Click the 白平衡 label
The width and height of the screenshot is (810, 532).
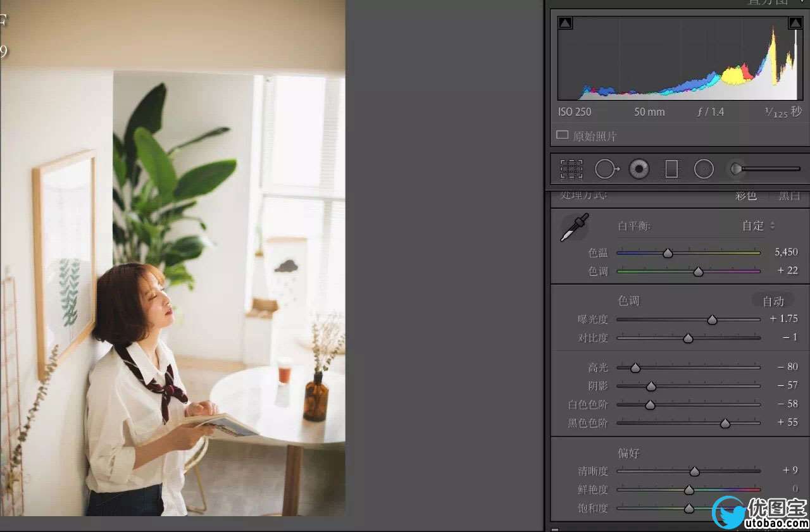tap(634, 226)
